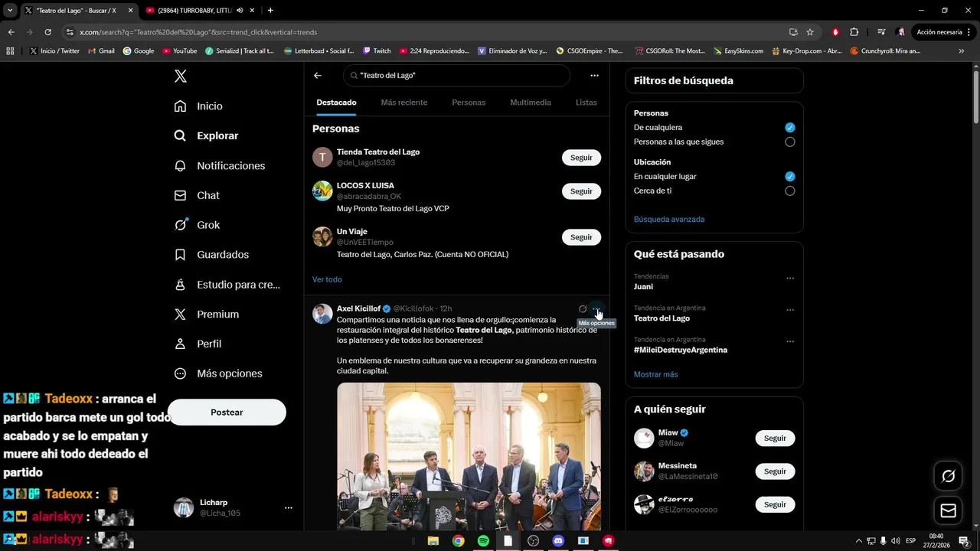980x551 pixels.
Task: Expand the Chrome tab search dropdown
Action: 10,11
